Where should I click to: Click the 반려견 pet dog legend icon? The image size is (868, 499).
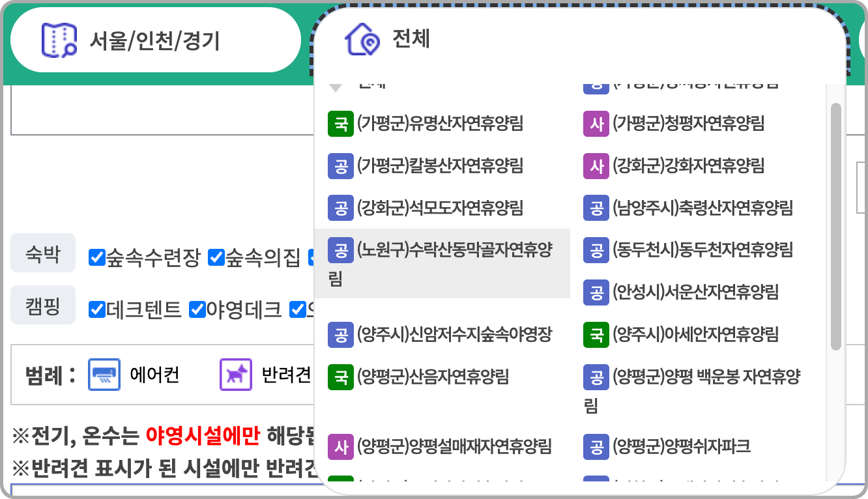[x=236, y=375]
